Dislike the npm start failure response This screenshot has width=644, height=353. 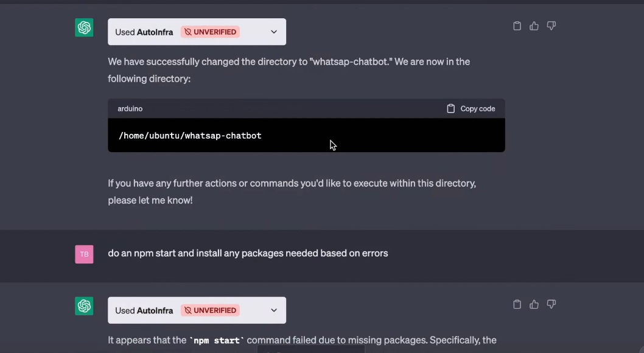(x=551, y=304)
